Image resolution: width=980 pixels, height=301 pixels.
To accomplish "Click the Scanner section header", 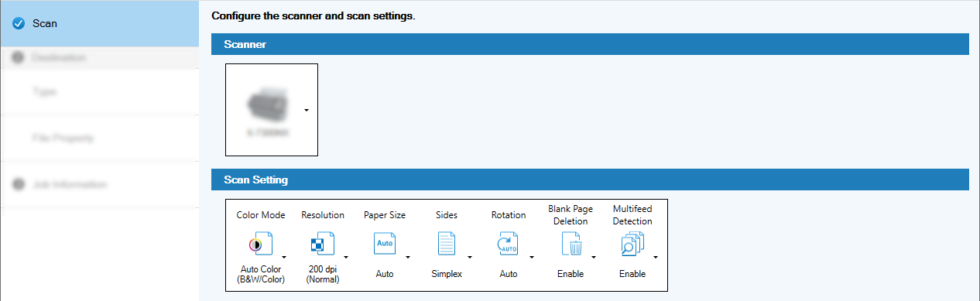I will (590, 45).
